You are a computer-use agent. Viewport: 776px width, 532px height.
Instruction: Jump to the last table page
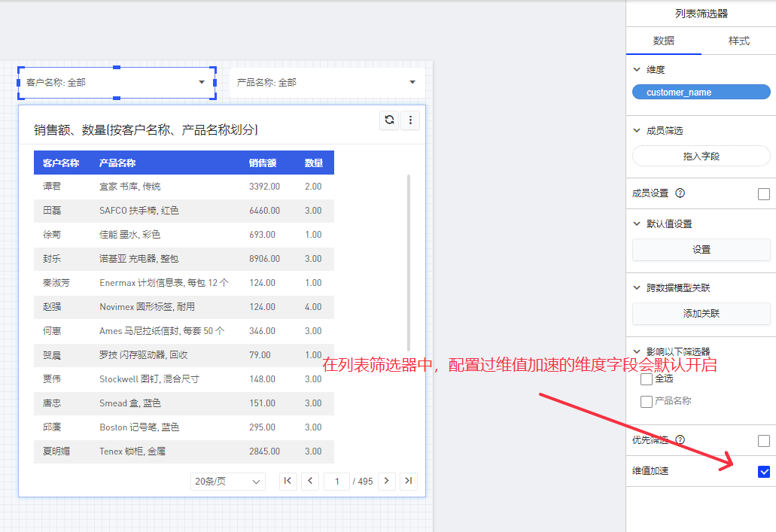[408, 481]
